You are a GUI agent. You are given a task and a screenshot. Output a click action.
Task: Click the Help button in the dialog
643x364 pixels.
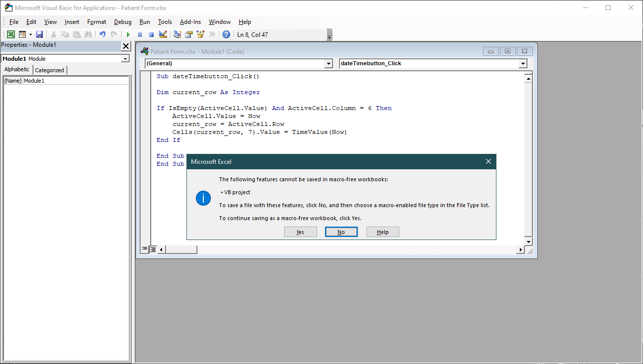click(383, 232)
